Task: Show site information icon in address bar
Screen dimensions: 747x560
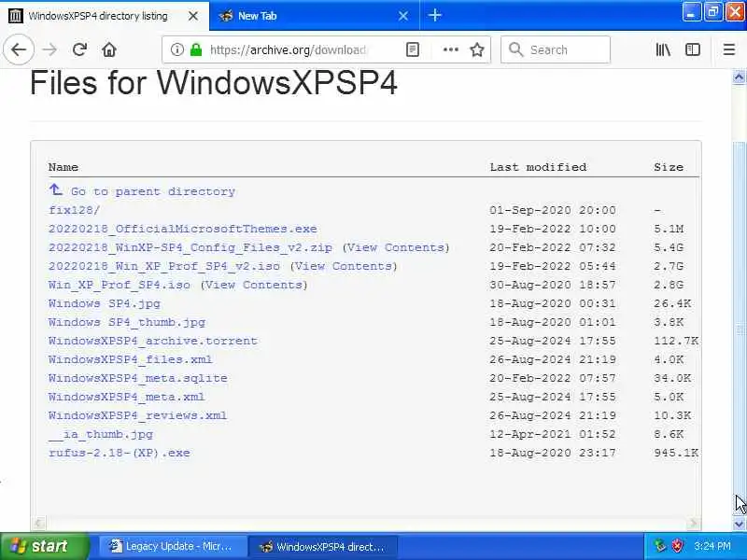Action: (176, 49)
